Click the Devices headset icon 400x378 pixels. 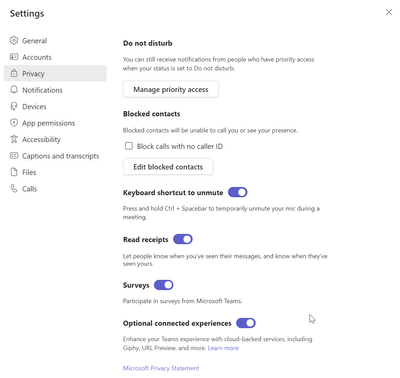click(14, 106)
